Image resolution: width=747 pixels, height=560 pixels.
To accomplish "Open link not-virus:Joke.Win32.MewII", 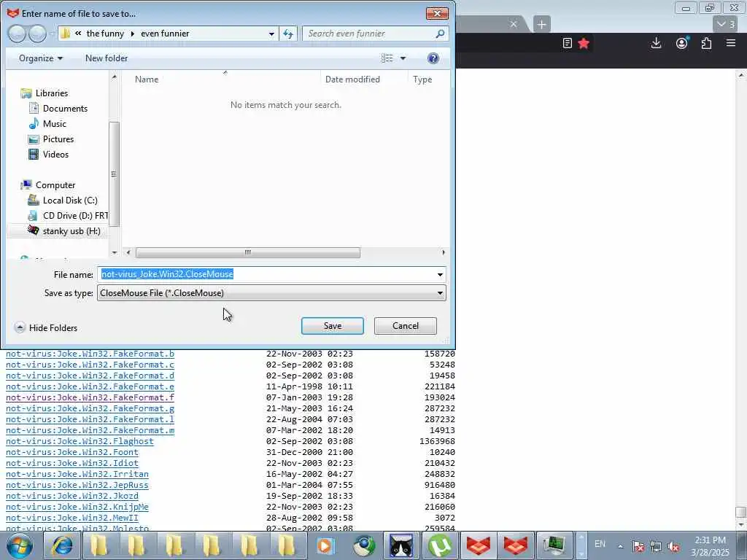I will (x=72, y=518).
